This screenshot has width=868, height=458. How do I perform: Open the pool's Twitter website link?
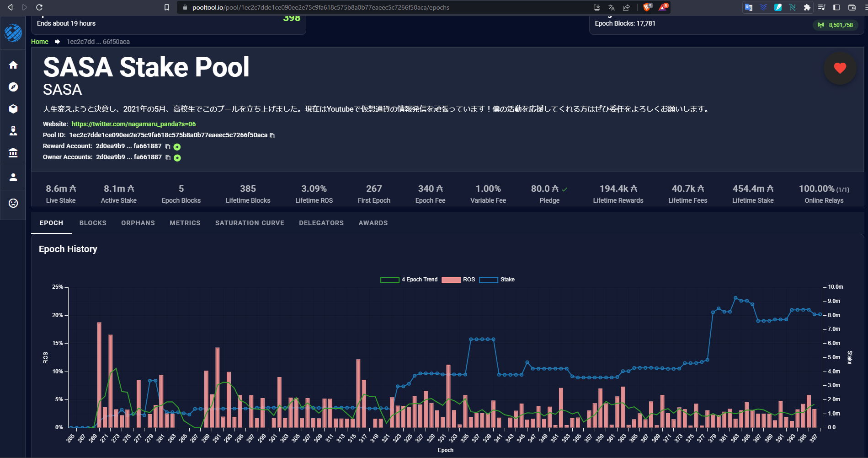pos(133,124)
